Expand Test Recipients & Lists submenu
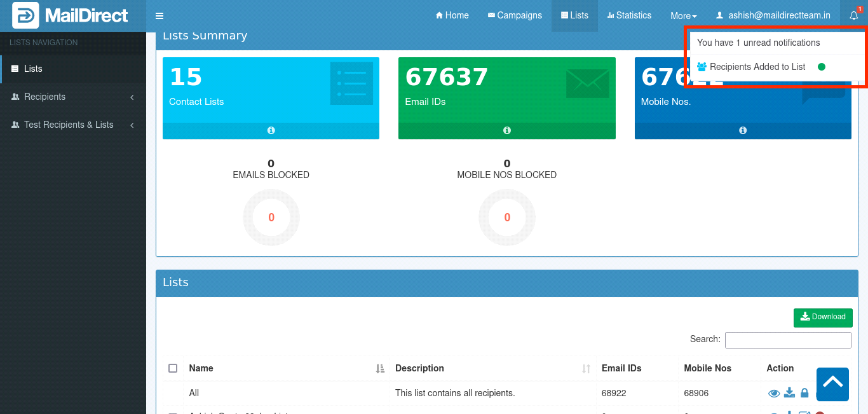 [73, 125]
